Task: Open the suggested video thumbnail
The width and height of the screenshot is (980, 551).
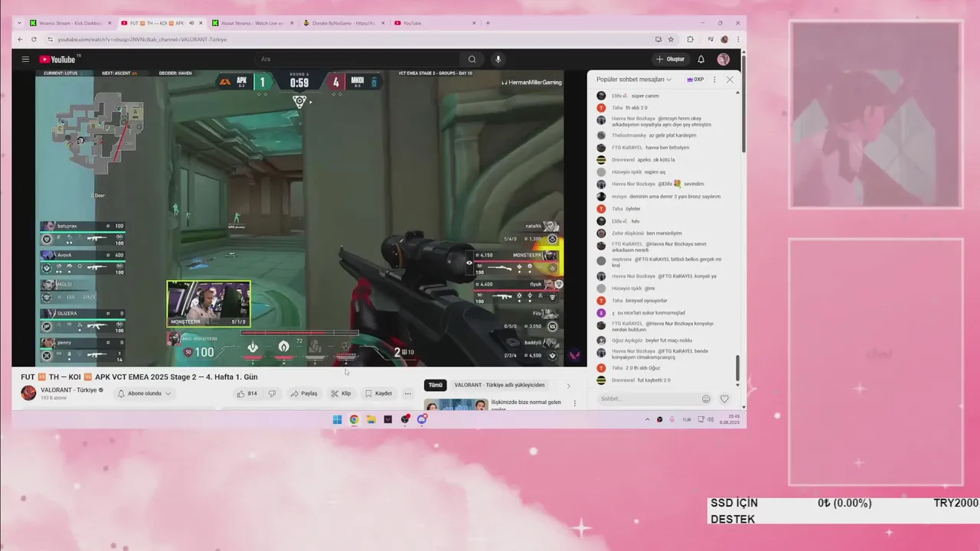Action: [x=456, y=405]
